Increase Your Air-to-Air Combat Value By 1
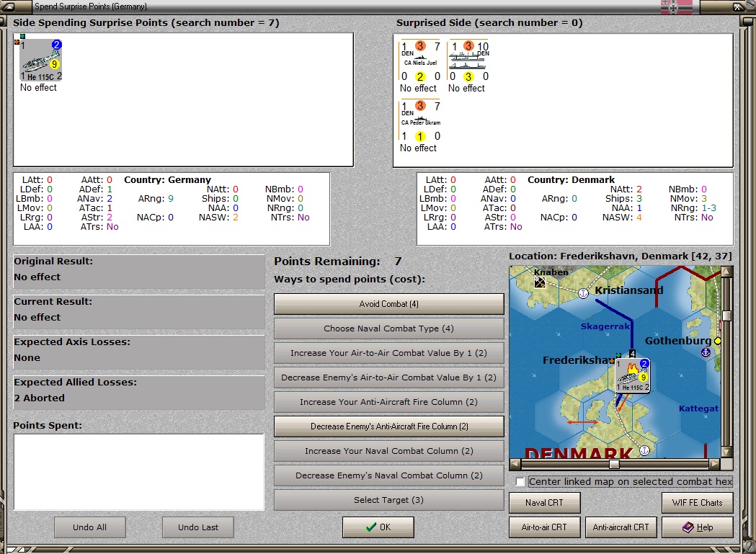Screen dimensions: 756x554 (x=388, y=353)
